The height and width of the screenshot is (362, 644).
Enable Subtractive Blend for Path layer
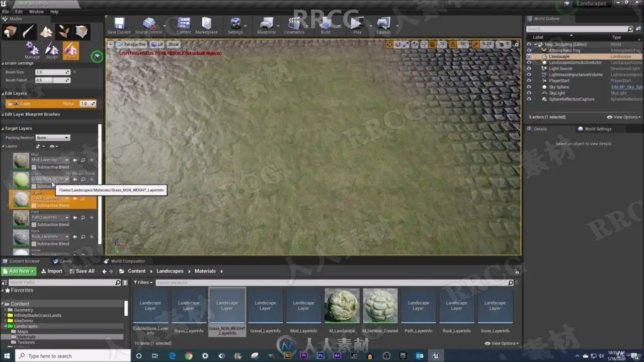tap(34, 225)
